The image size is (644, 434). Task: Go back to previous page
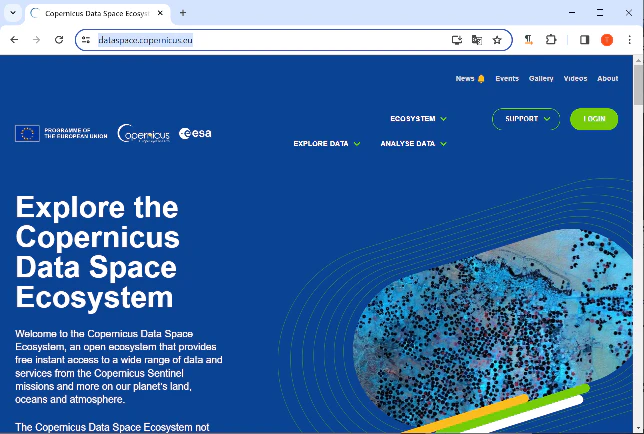click(14, 40)
